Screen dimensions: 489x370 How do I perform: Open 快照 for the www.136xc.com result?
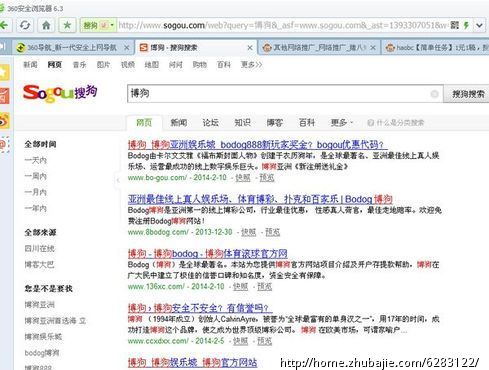coord(240,286)
